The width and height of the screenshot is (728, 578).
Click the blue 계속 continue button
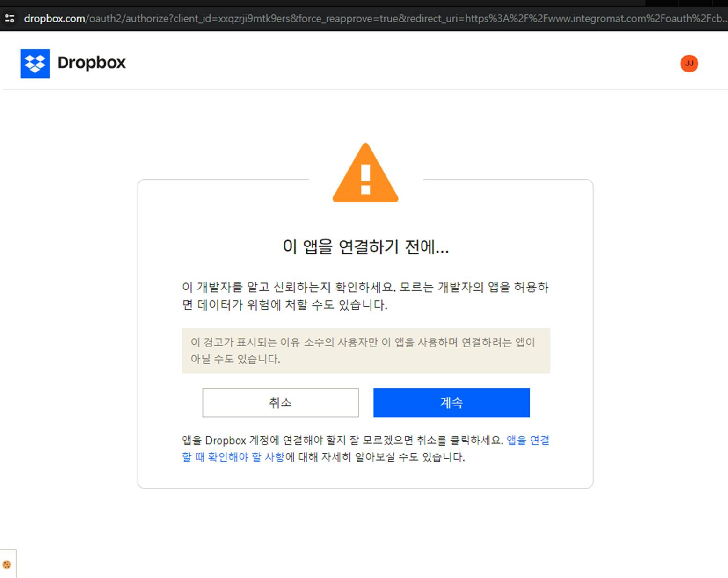(x=451, y=402)
